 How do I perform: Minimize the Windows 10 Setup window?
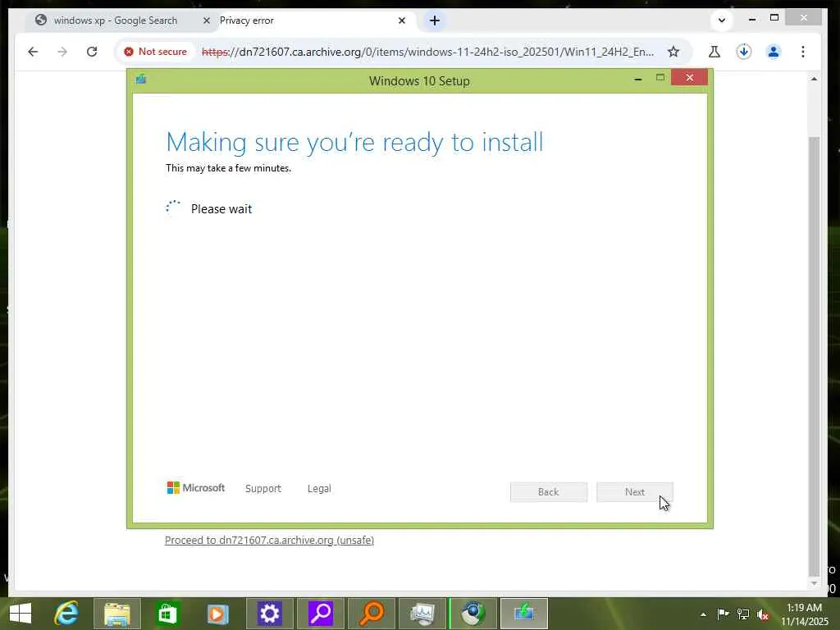pyautogui.click(x=638, y=78)
